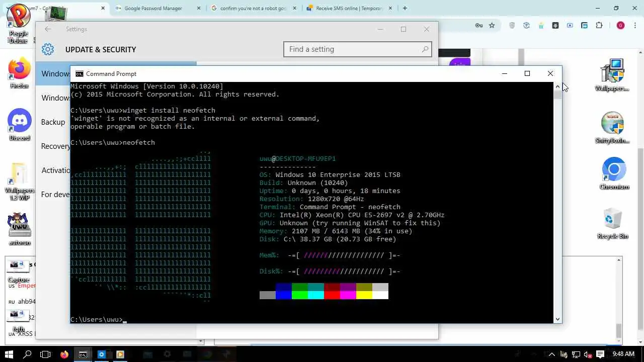The width and height of the screenshot is (644, 362).
Task: Select the autorun desktop icon
Action: tap(19, 229)
